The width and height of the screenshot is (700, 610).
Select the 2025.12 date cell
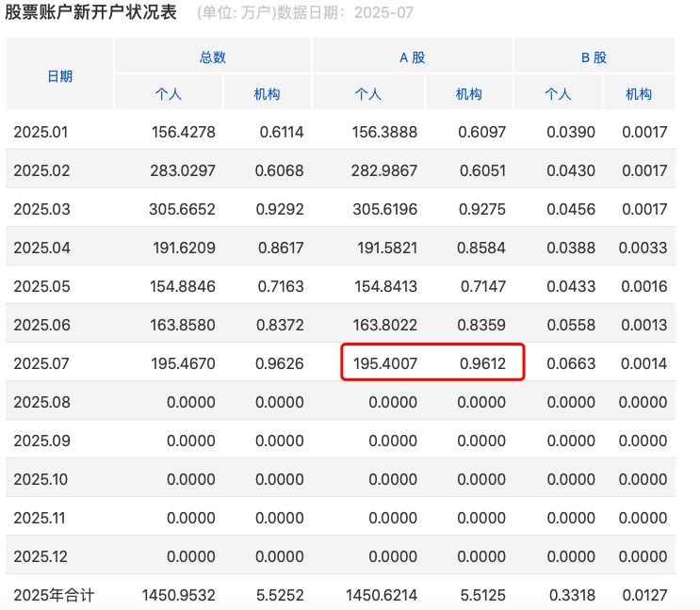coord(41,556)
